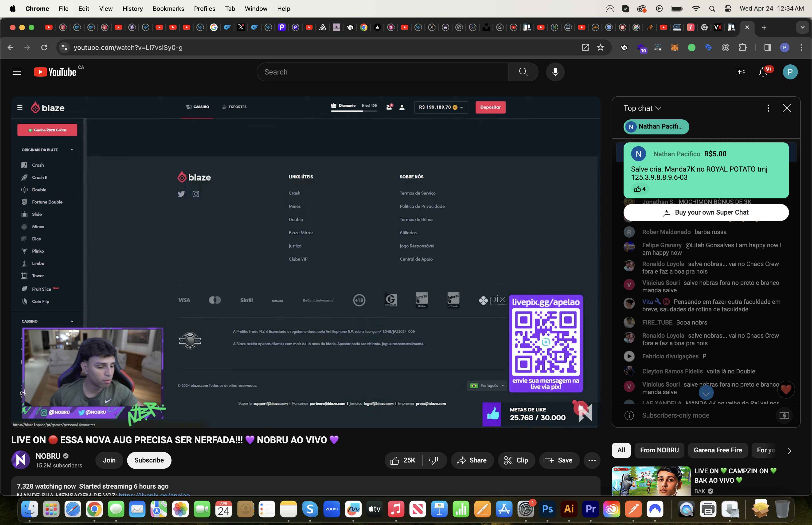Open the NOBRU channel name link

pos(48,456)
